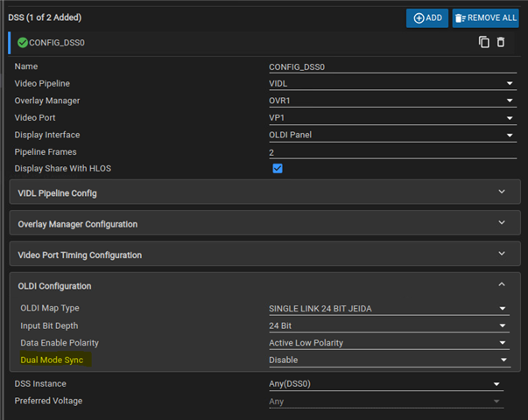
Task: Expand the VIDL Pipeline Config section
Action: (265, 192)
